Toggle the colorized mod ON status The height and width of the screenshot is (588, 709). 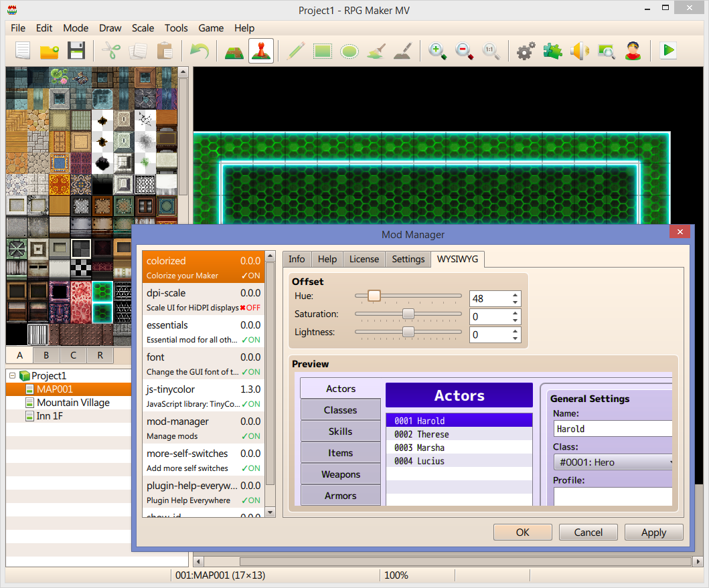[x=251, y=276]
